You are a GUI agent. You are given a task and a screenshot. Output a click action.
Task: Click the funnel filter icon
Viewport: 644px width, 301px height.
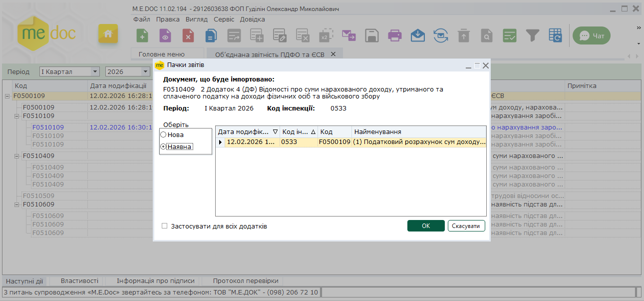[533, 35]
